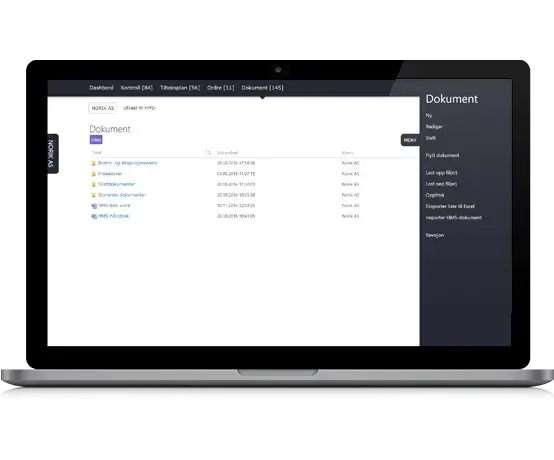The image size is (554, 460).
Task: Collapse the side panel with the MENY handle
Action: point(410,140)
